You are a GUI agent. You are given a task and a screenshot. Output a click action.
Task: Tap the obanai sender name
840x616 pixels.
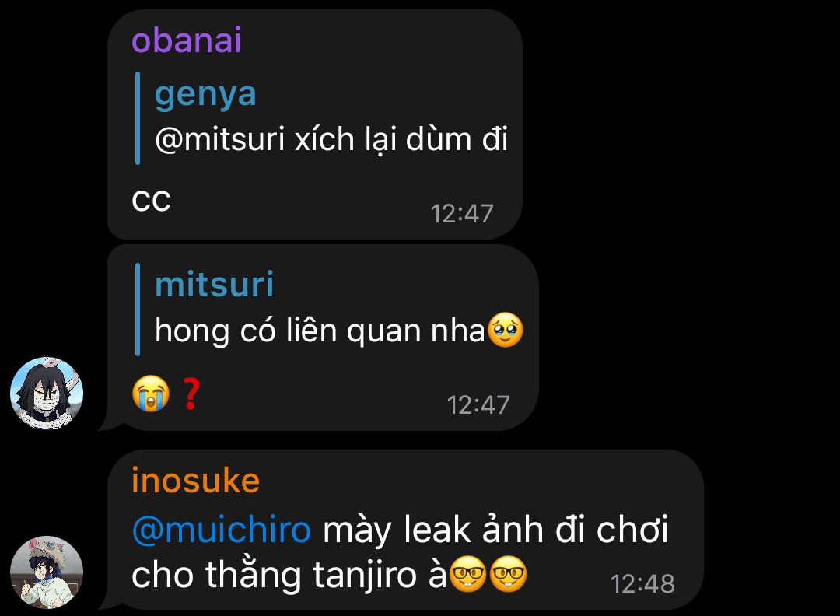tap(187, 40)
